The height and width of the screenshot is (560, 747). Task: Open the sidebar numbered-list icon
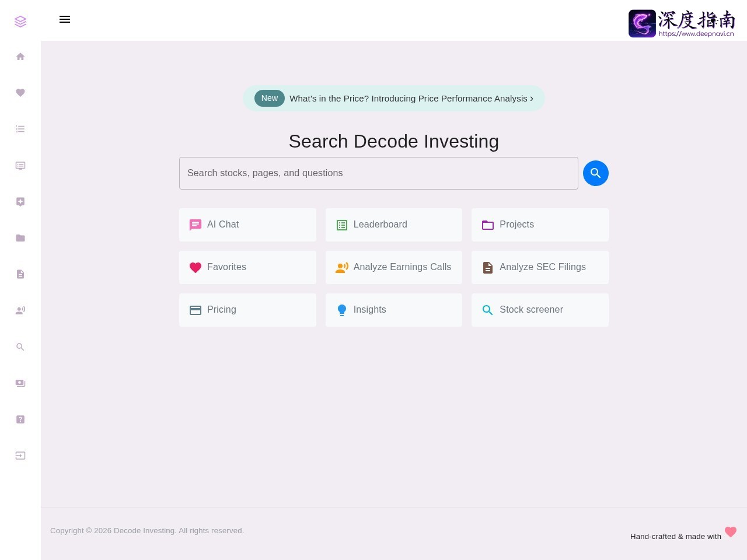[x=20, y=129]
